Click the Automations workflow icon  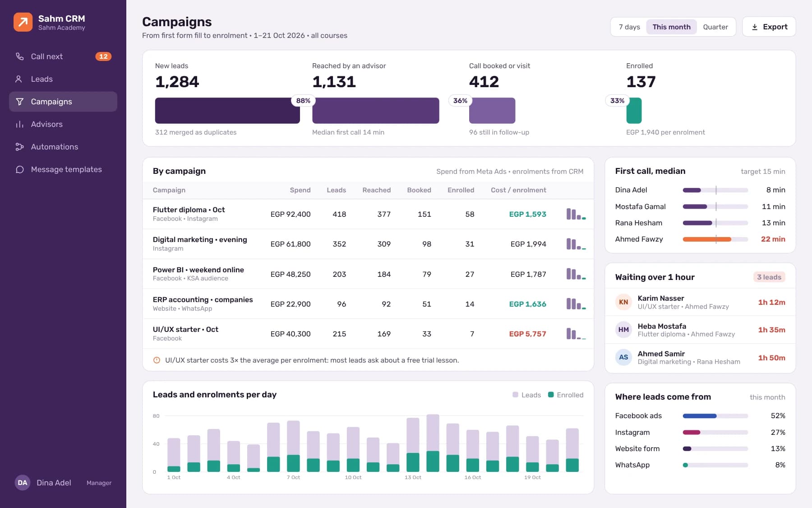click(19, 147)
